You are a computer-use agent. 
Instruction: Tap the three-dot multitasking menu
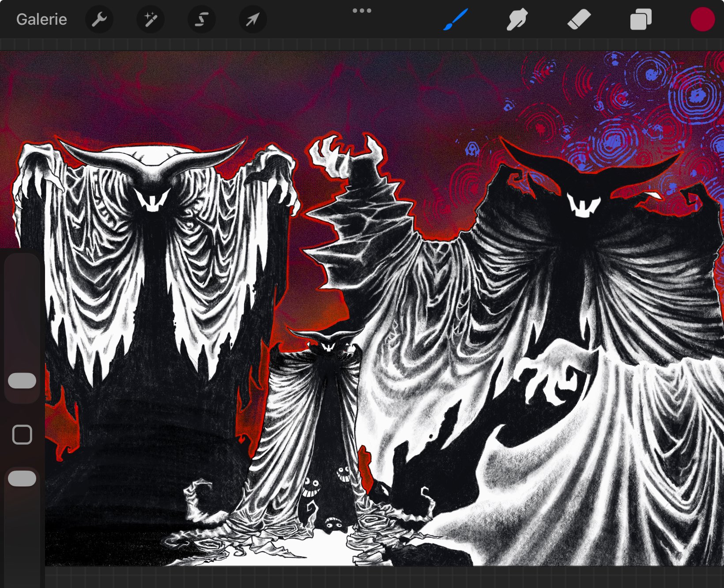[362, 11]
